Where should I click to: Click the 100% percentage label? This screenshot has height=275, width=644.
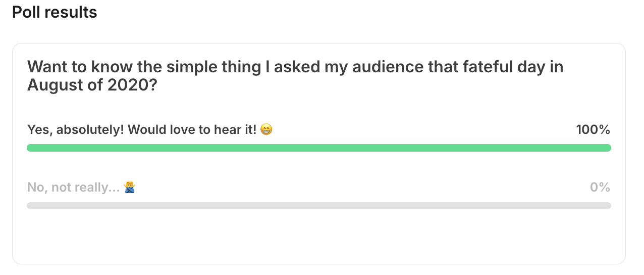point(593,130)
